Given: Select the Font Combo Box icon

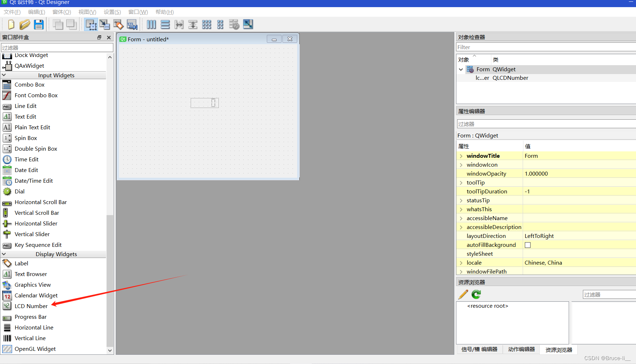Looking at the screenshot, I should pos(7,95).
